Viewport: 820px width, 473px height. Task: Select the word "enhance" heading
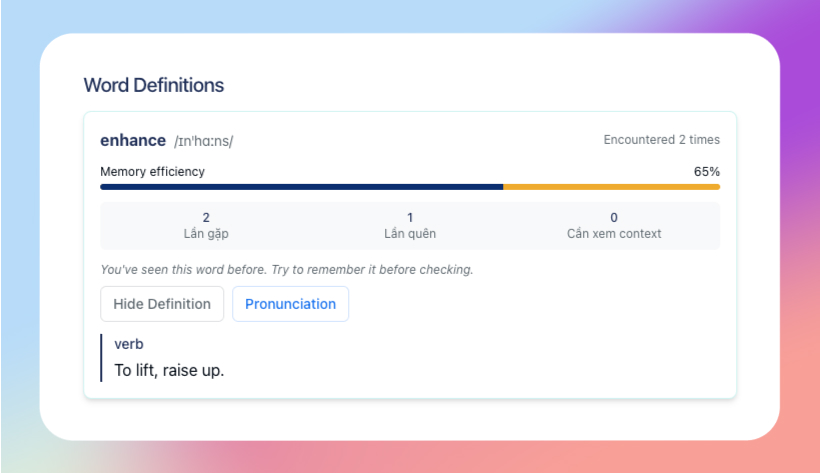tap(133, 140)
